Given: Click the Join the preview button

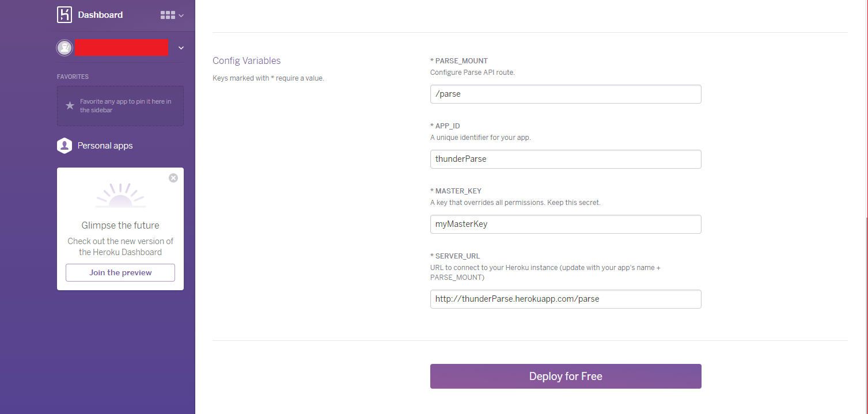Looking at the screenshot, I should pyautogui.click(x=120, y=272).
